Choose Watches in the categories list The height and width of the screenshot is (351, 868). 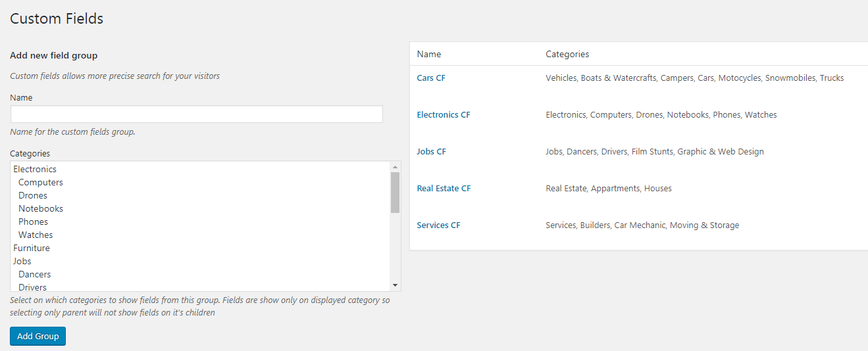(x=36, y=235)
